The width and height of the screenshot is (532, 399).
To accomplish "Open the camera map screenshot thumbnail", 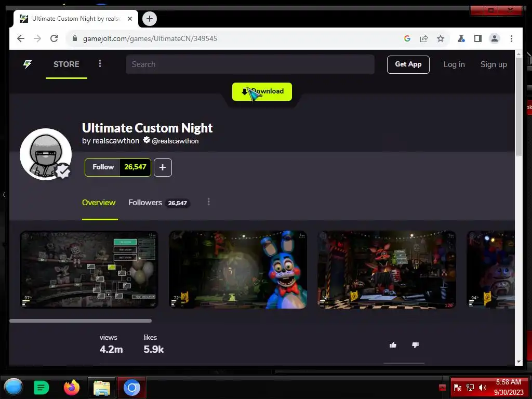I will (x=89, y=270).
